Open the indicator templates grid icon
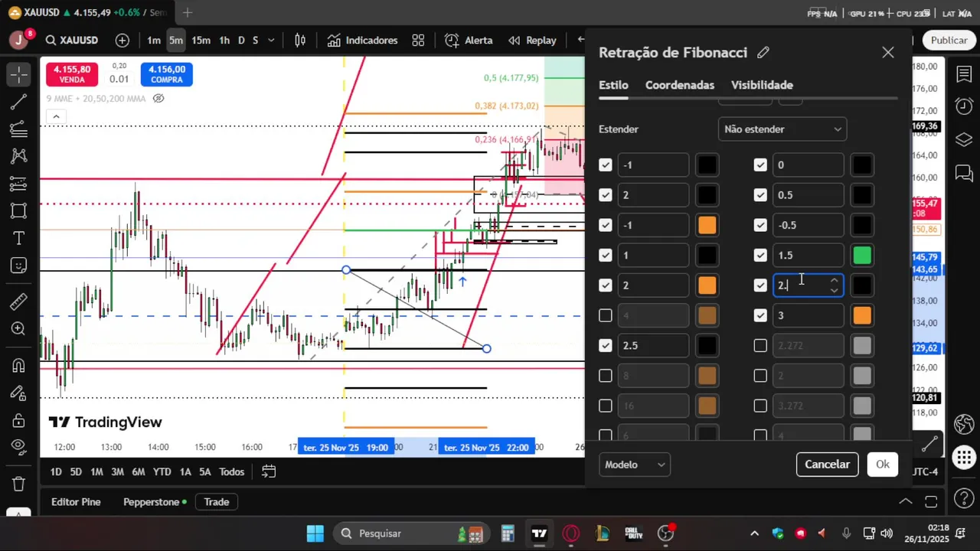The width and height of the screenshot is (980, 551). [x=418, y=40]
